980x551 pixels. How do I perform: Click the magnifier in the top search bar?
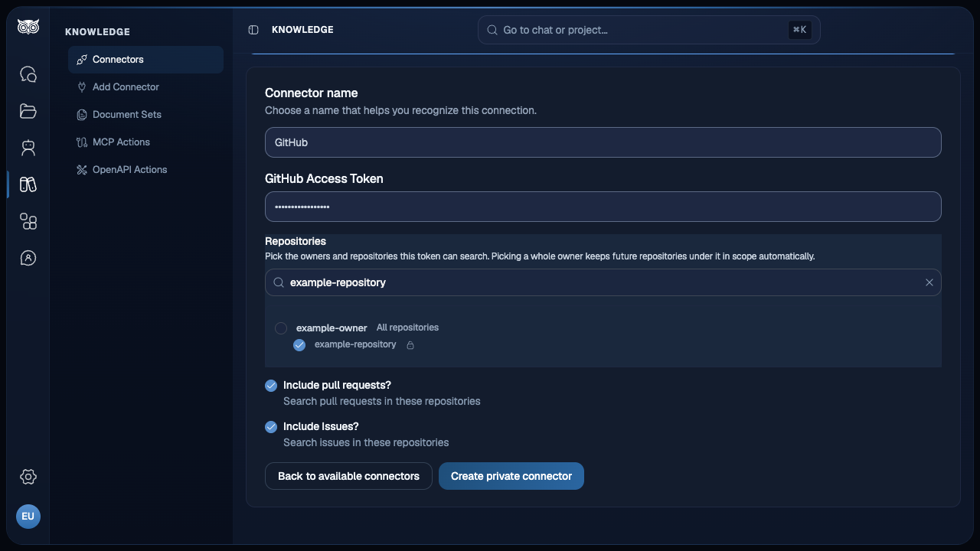[493, 30]
